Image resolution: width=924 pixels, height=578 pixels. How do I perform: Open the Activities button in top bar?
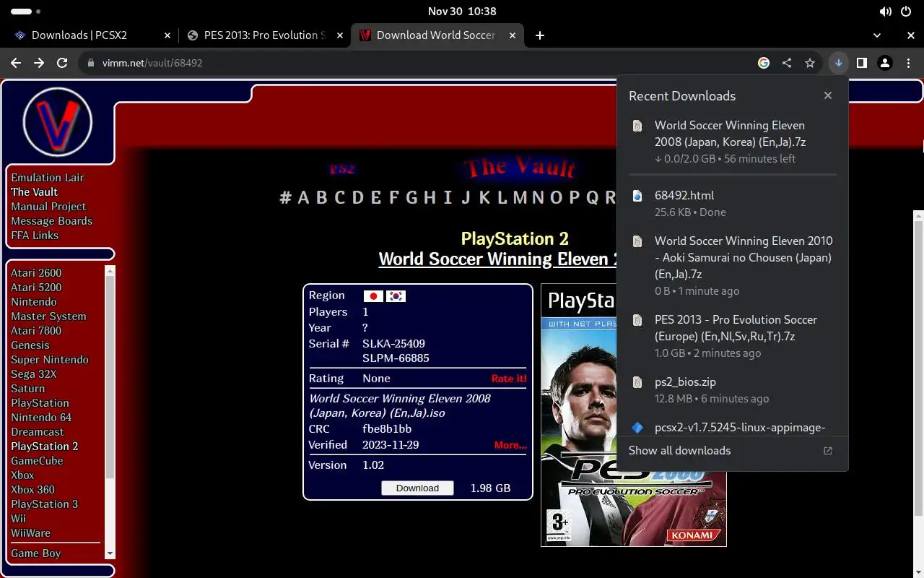point(26,12)
